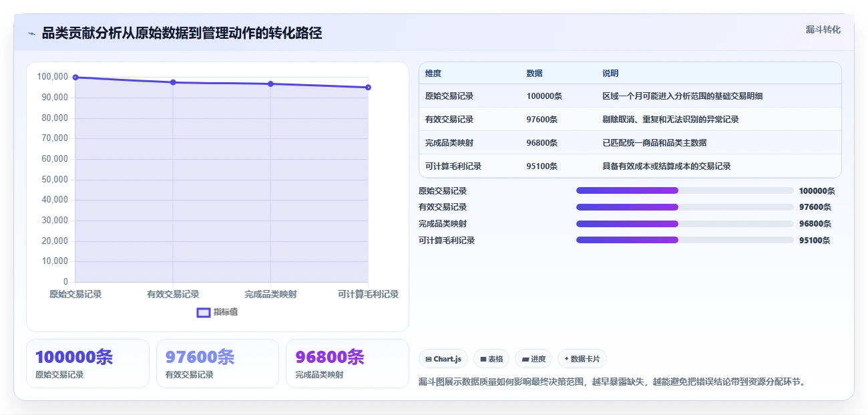Click the 95100条 progress value label
Image resolution: width=868 pixels, height=415 pixels.
815,241
